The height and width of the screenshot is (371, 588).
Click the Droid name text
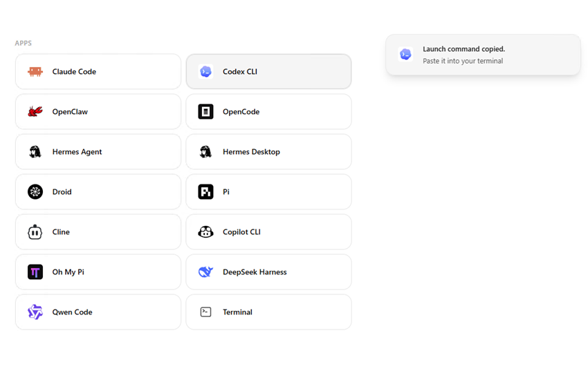coord(62,191)
